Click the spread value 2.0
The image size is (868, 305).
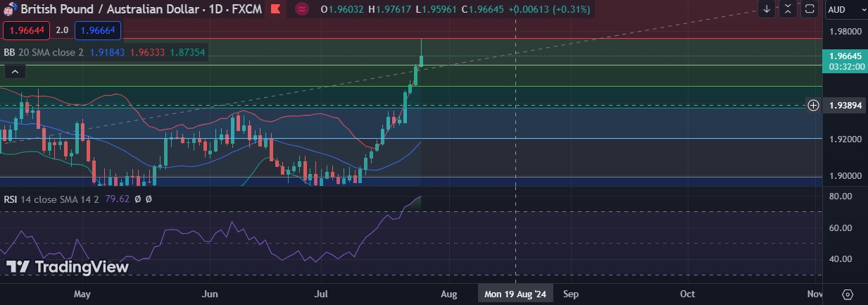click(62, 30)
